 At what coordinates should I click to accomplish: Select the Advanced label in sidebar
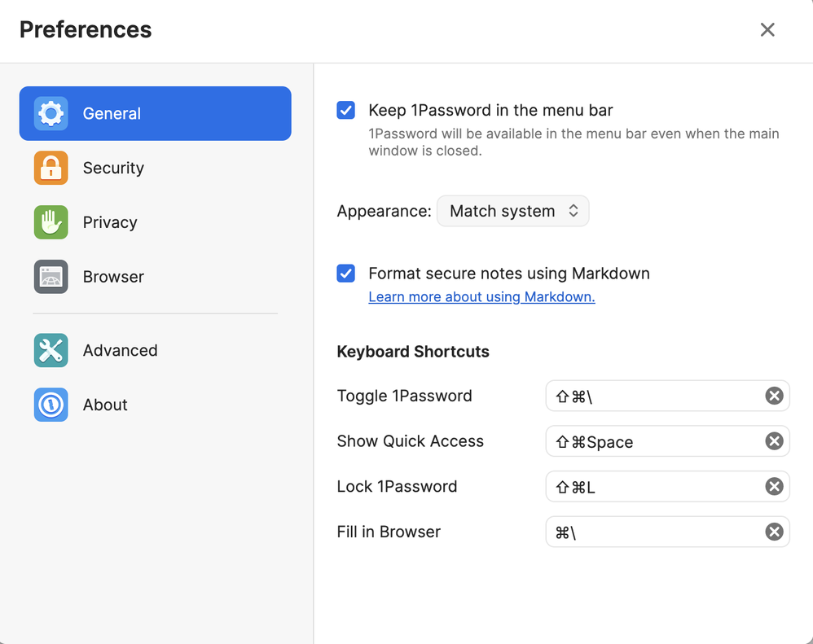point(120,350)
